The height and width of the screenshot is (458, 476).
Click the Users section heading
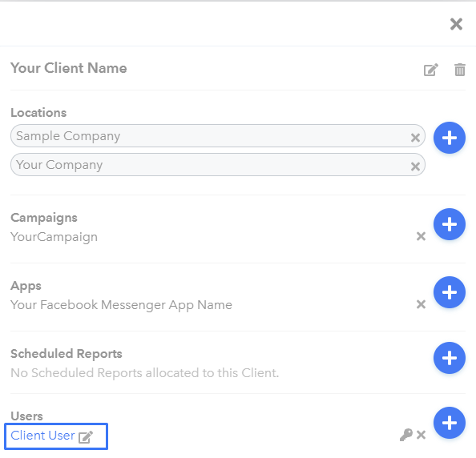26,416
